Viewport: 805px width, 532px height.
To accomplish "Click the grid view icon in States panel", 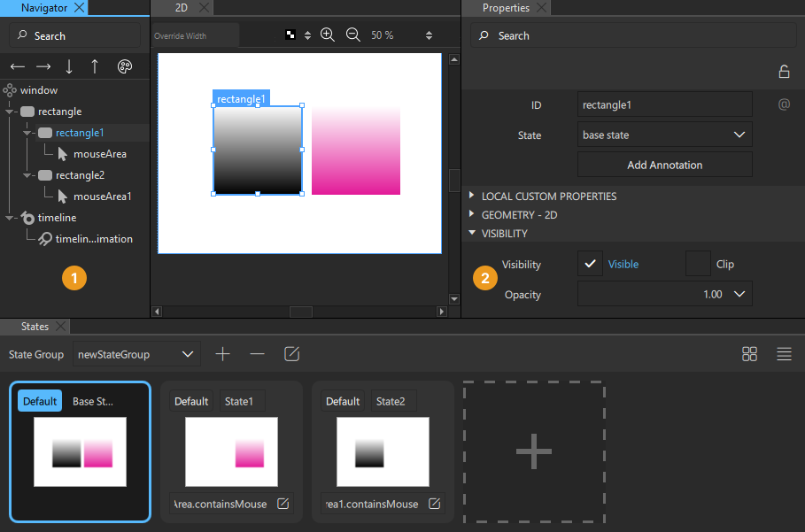I will click(749, 353).
